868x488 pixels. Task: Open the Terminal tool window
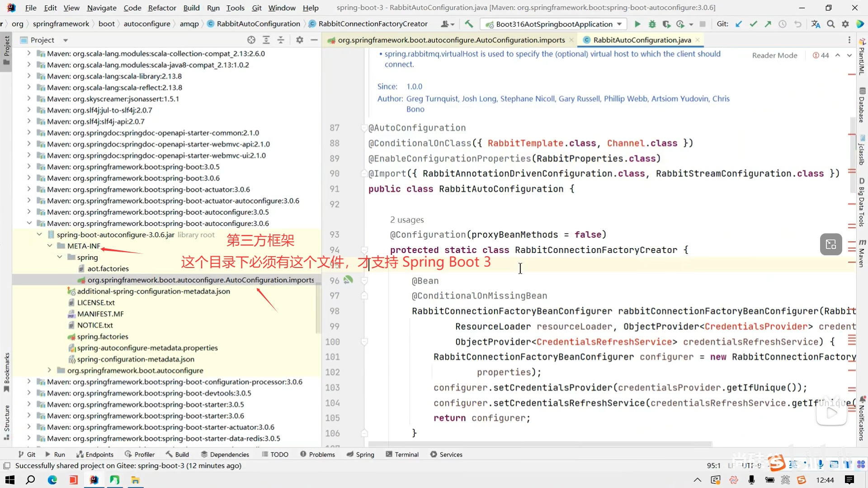pyautogui.click(x=402, y=455)
